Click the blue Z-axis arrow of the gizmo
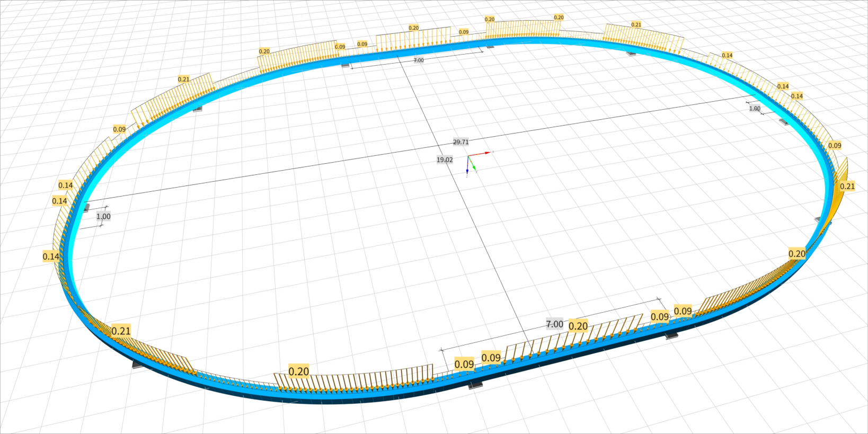The width and height of the screenshot is (868, 434). (467, 170)
